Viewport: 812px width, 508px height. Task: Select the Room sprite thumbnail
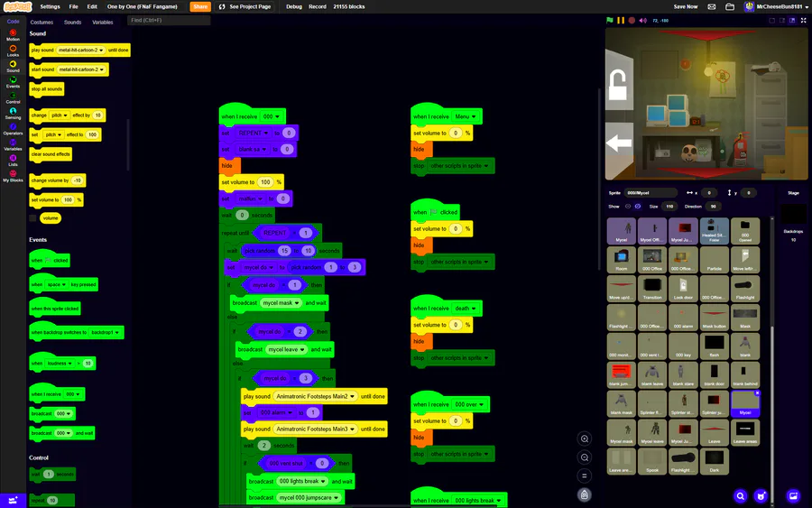pyautogui.click(x=621, y=260)
